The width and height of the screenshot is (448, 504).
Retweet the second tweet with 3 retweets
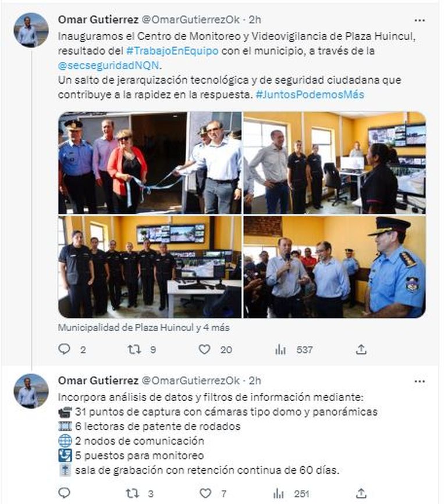click(x=132, y=493)
